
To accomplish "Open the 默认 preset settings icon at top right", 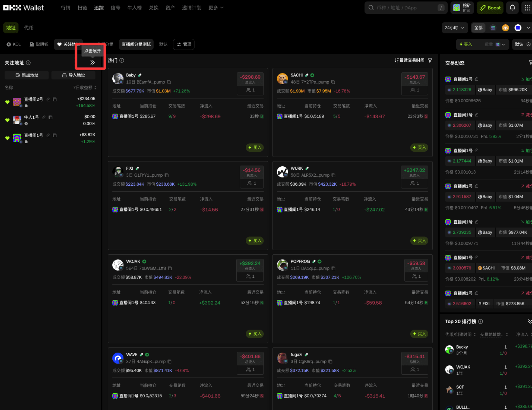I will 529,44.
